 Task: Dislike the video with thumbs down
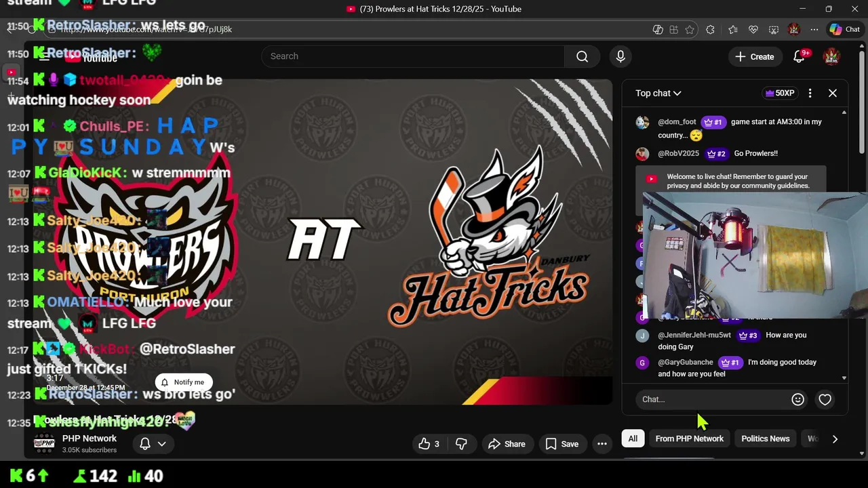tap(461, 444)
